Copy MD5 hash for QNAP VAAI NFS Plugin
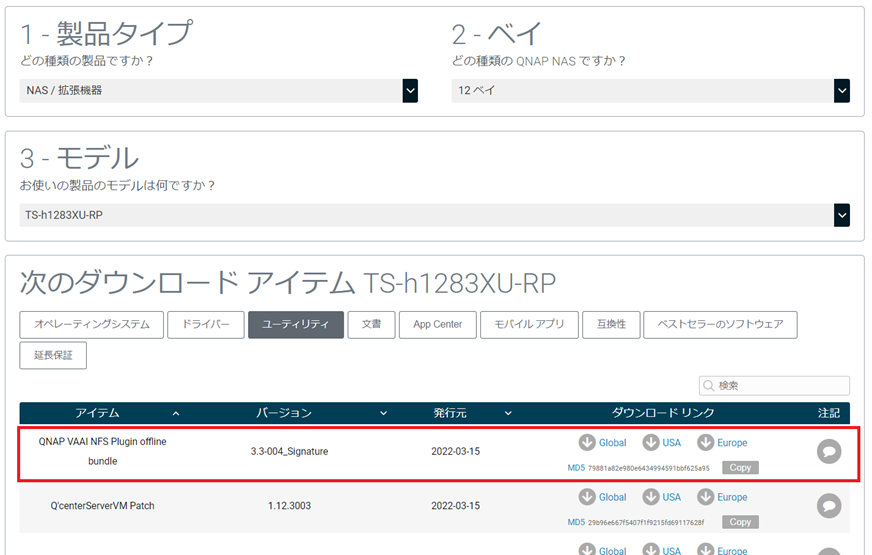The width and height of the screenshot is (872, 555). [740, 468]
